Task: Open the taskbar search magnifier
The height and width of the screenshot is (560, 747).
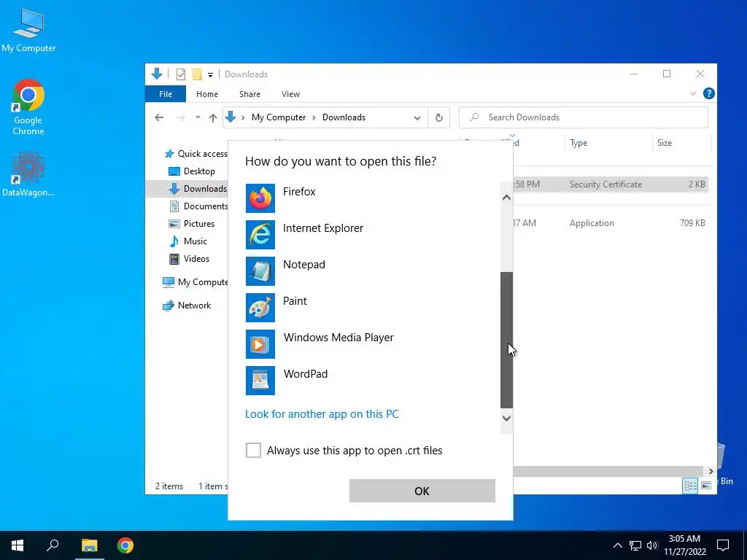Action: 53,545
